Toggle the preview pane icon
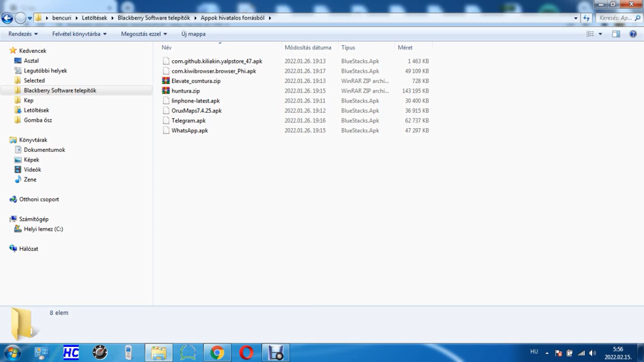 click(x=616, y=34)
